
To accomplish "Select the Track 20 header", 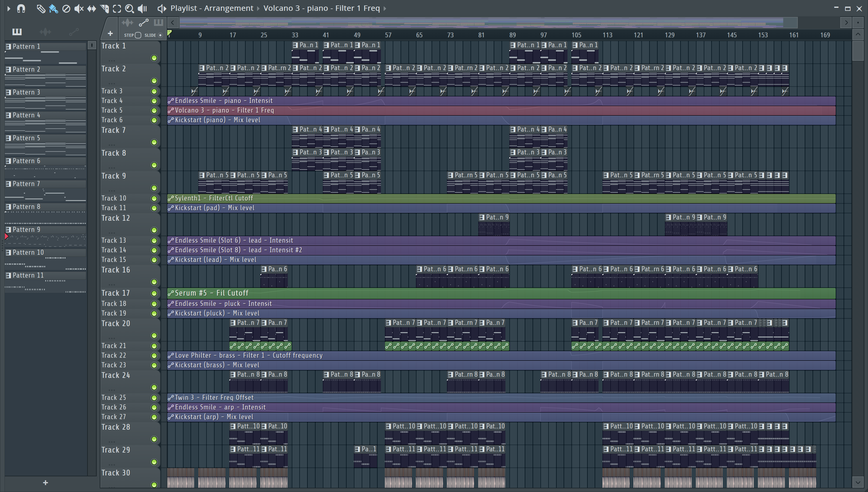I will 130,330.
